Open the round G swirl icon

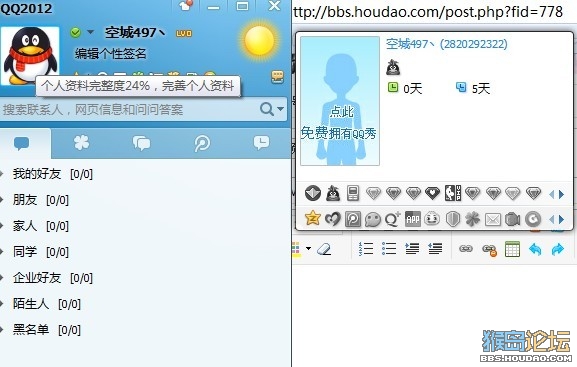(532, 219)
